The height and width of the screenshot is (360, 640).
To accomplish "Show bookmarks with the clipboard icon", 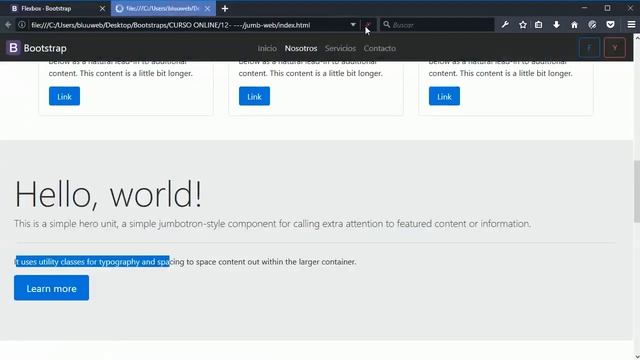I will pos(539,25).
